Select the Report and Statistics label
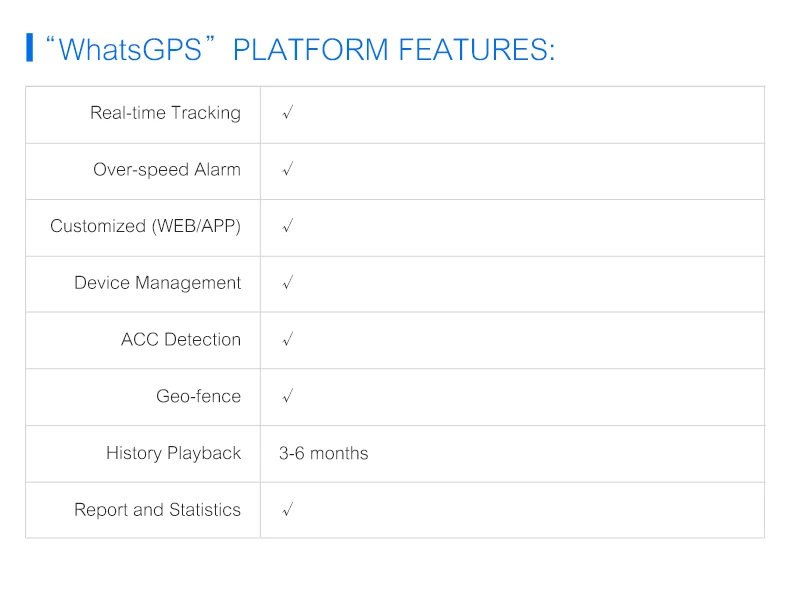Viewport: 790px width, 609px height. 157,510
